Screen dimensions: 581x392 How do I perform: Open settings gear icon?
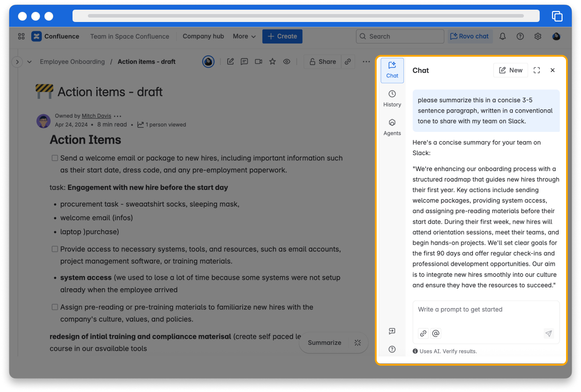[x=537, y=36]
